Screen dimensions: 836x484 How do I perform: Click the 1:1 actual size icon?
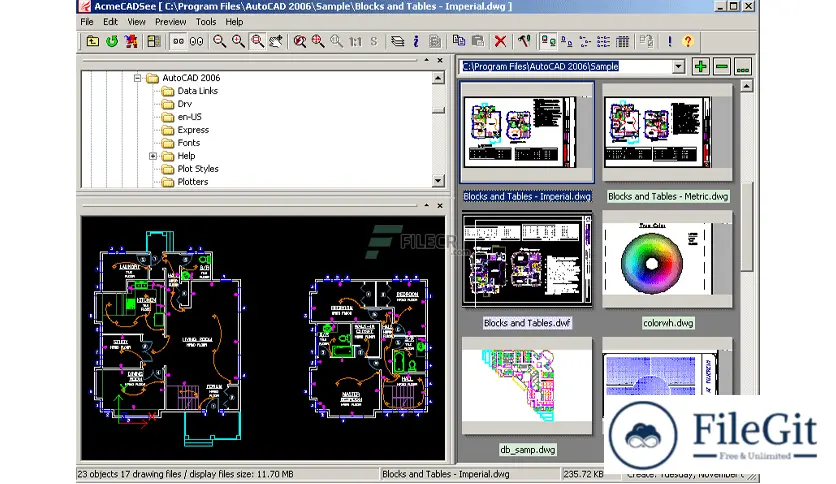[355, 41]
